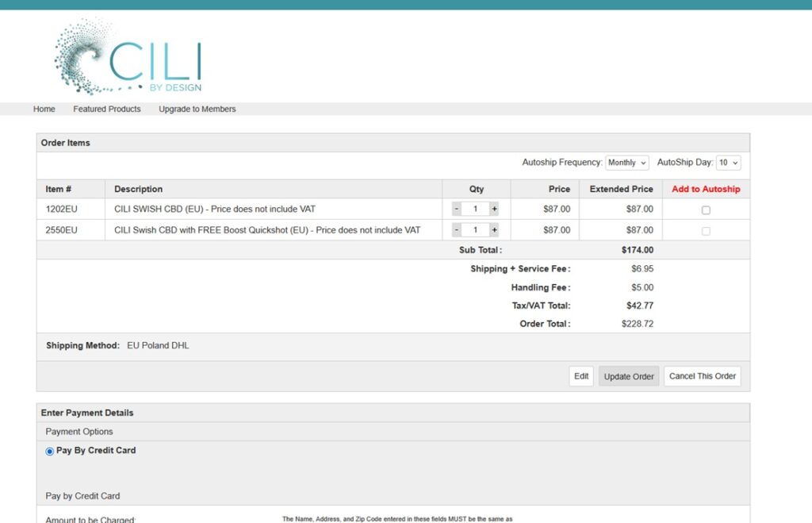Check Add to Autoship for 2550EU
This screenshot has width=812, height=523.
(x=706, y=231)
